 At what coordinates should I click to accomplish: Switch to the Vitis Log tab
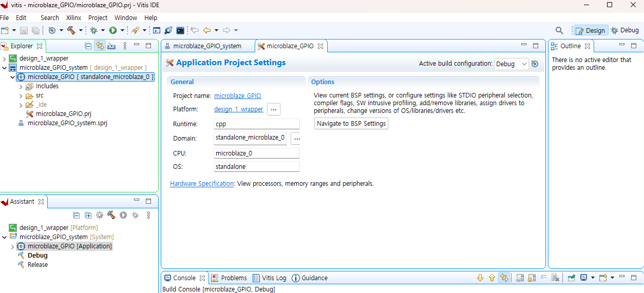tap(270, 278)
